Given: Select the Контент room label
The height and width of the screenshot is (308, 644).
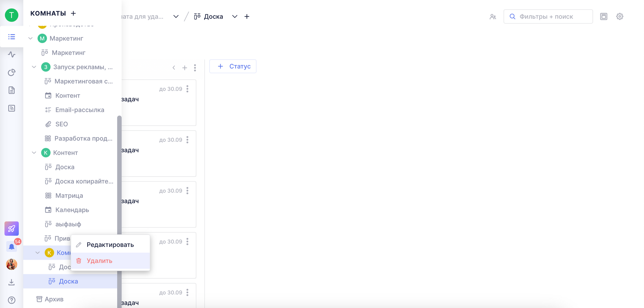Looking at the screenshot, I should pyautogui.click(x=65, y=153).
